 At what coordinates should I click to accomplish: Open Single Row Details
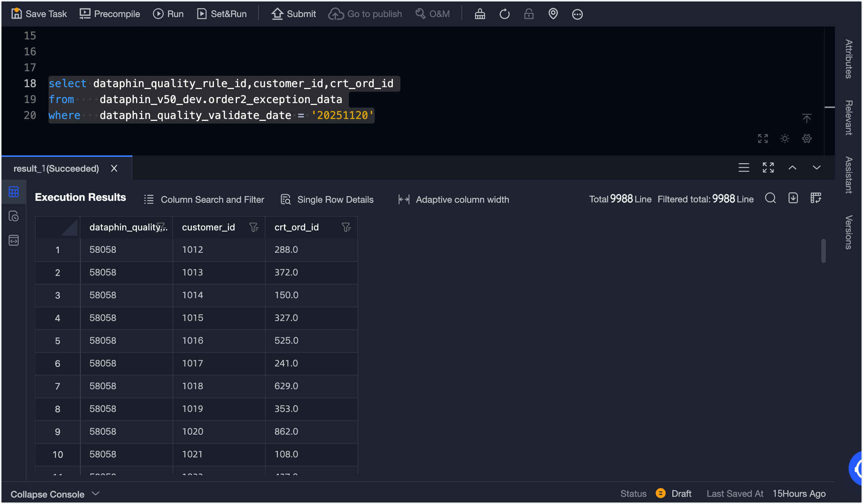pos(327,199)
